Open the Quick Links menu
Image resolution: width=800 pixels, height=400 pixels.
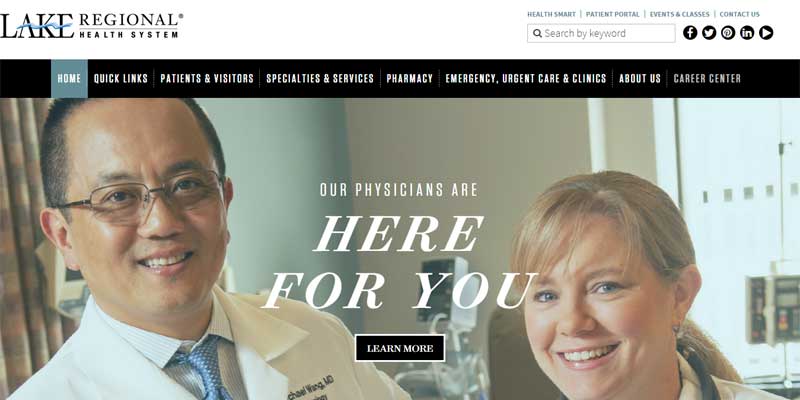click(x=121, y=79)
